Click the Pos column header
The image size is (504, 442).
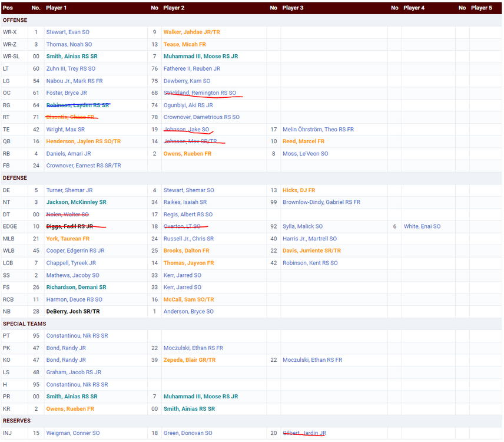[8, 8]
